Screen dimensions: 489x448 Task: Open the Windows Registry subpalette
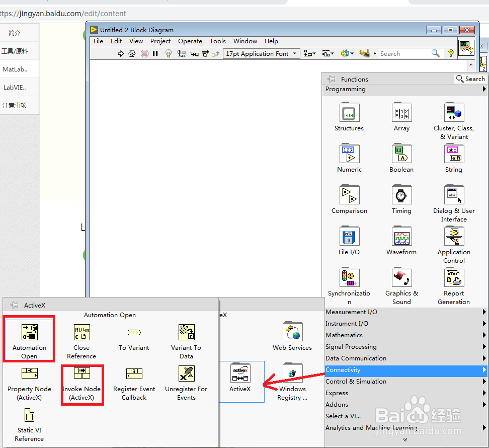292,382
